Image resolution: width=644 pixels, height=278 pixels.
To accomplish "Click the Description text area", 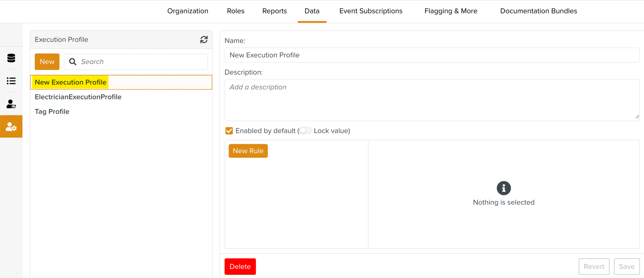I will (432, 100).
